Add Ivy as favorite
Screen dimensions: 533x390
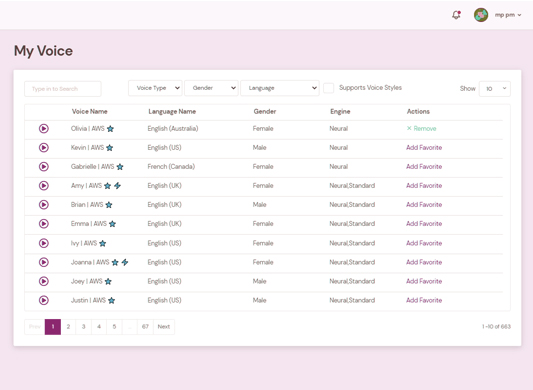click(424, 243)
